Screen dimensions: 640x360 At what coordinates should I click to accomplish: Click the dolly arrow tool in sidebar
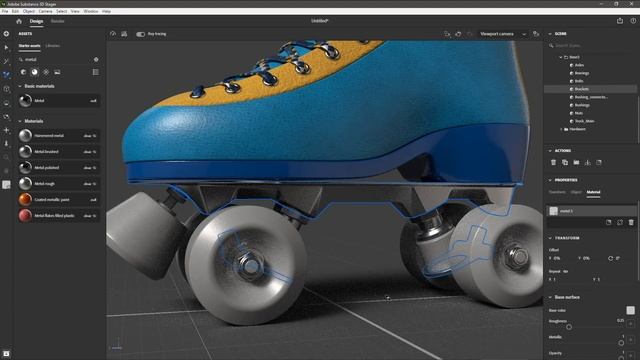6,144
